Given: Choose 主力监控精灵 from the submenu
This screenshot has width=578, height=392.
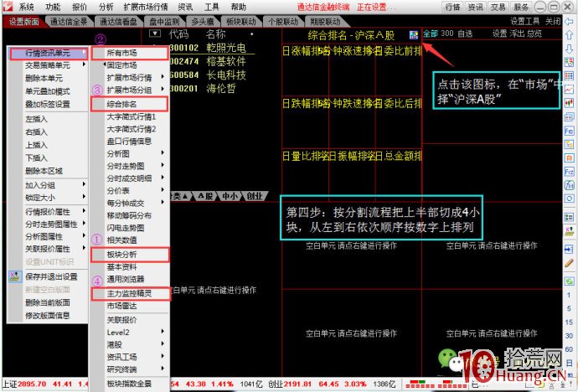Looking at the screenshot, I should click(x=131, y=294).
